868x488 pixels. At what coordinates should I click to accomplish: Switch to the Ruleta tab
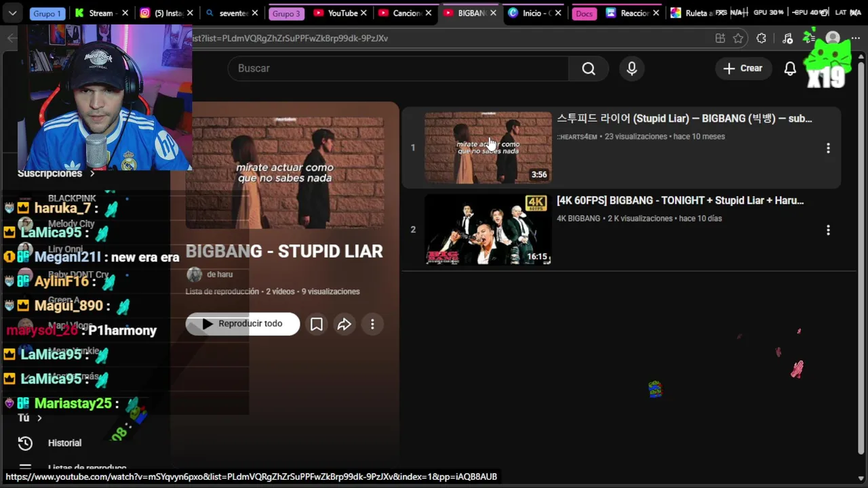click(696, 13)
